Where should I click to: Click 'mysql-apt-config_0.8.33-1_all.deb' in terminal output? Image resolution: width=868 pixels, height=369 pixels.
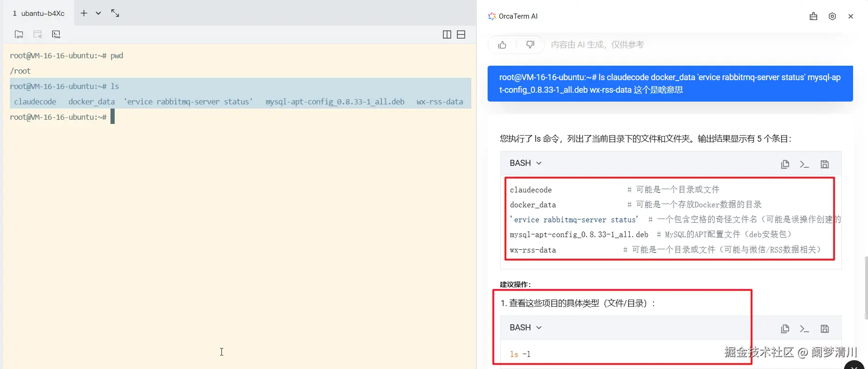coord(335,102)
